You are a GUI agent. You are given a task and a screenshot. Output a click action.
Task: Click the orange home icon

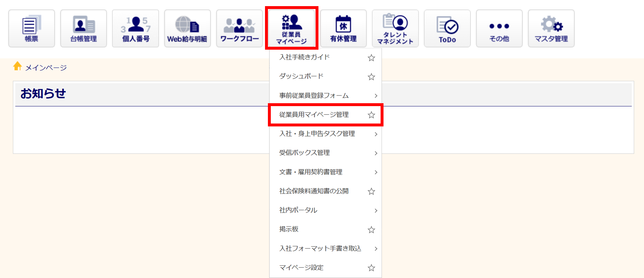pyautogui.click(x=17, y=66)
